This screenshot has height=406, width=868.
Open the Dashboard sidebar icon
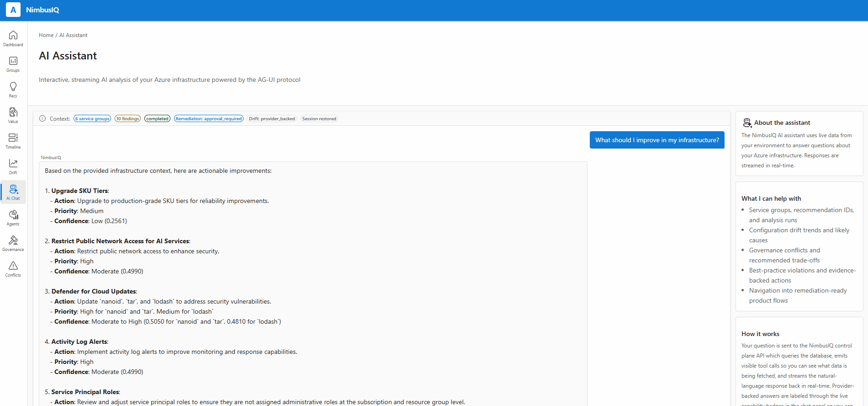coord(13,35)
